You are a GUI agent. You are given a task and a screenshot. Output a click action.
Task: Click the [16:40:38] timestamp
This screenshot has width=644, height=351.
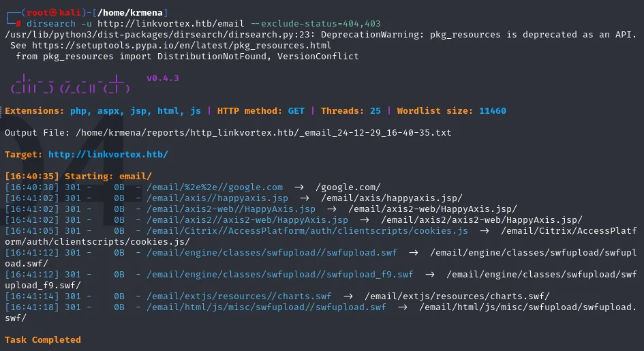[x=32, y=187]
